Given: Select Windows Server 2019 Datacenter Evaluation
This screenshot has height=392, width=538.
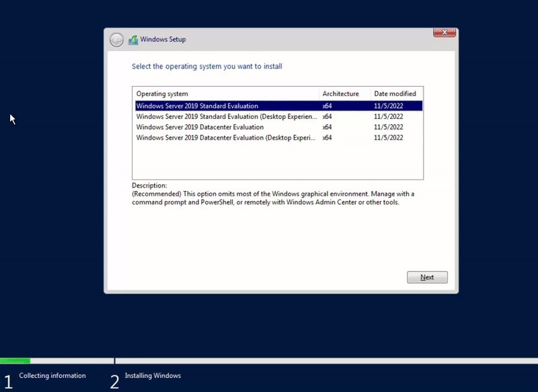Looking at the screenshot, I should point(200,127).
